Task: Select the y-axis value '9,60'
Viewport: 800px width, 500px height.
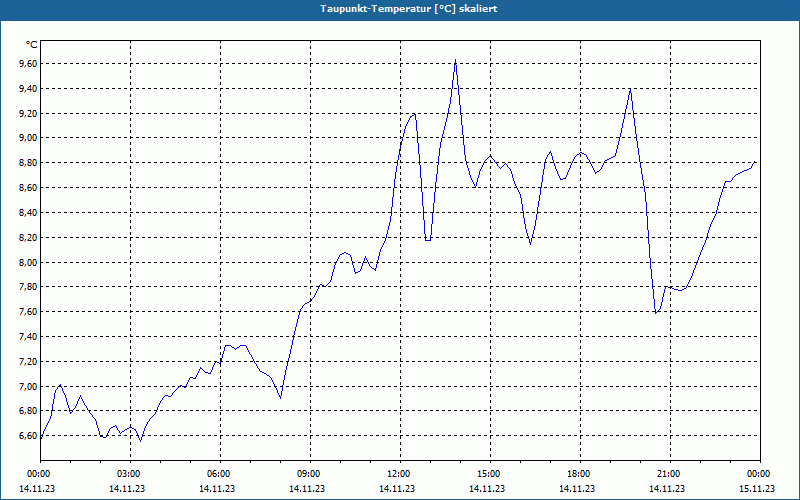Action: click(x=29, y=63)
